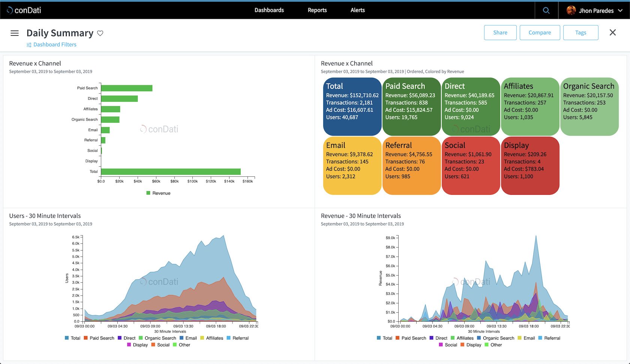Open the Alerts menu item
Image resolution: width=630 pixels, height=364 pixels.
pyautogui.click(x=357, y=10)
